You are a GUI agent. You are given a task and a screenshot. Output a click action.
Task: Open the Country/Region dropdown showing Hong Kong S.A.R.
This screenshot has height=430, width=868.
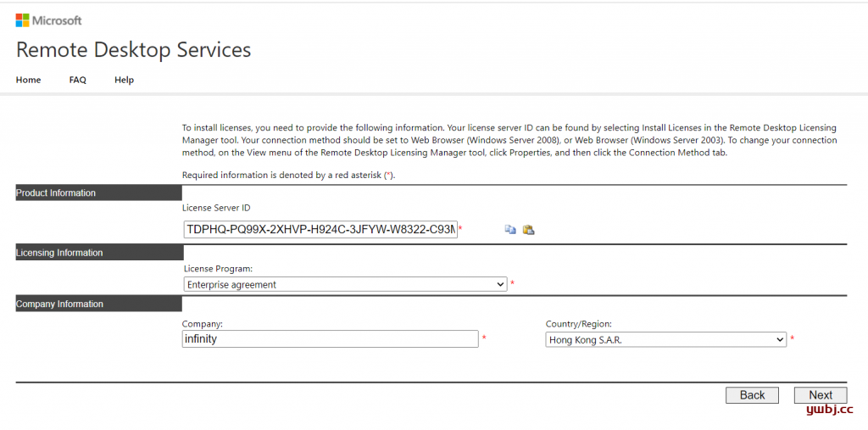[666, 340]
